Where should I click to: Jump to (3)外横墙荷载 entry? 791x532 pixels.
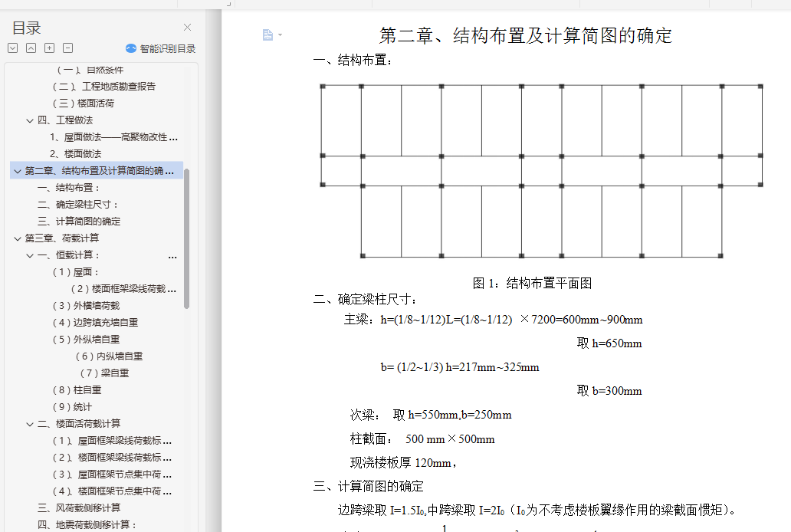(x=86, y=306)
